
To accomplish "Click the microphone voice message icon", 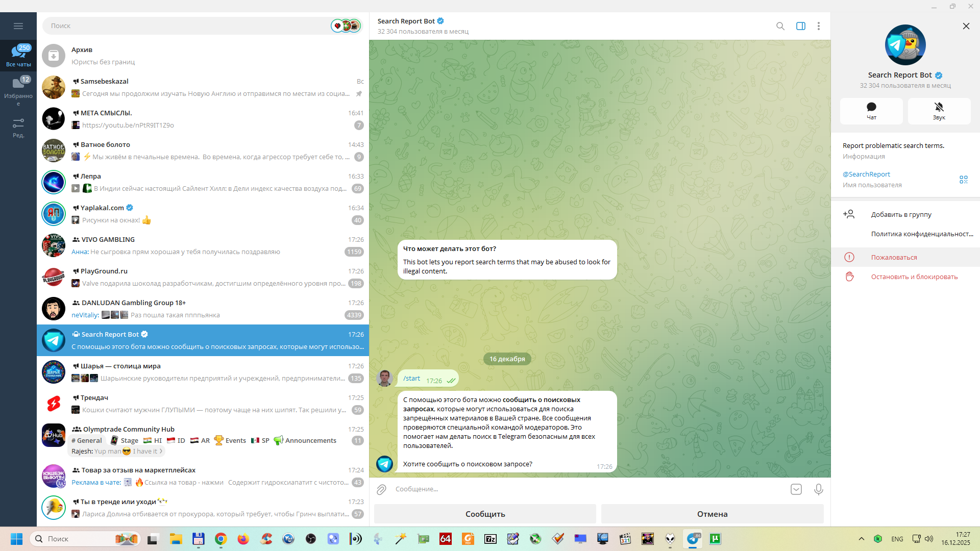I will 818,490.
